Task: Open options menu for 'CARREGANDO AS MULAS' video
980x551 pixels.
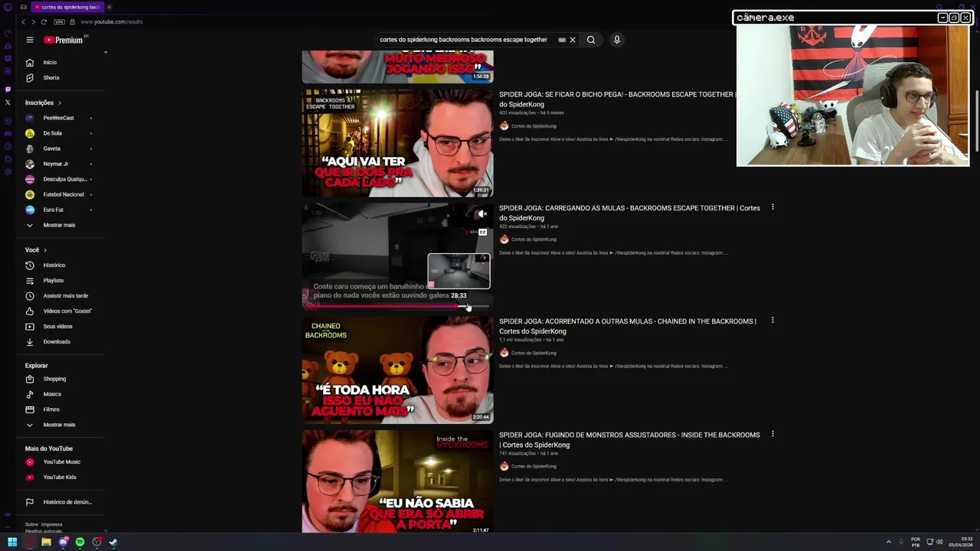Action: 773,207
